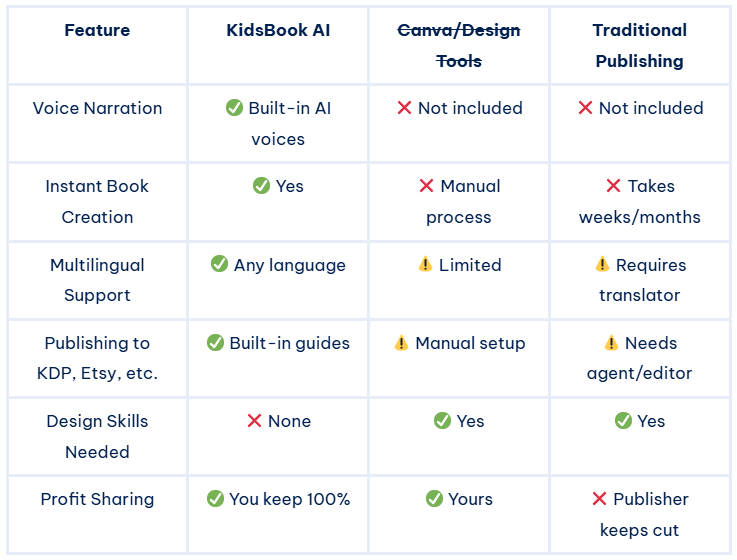Select the Multilingual Support row label
Viewport: 737px width, 560px height.
[97, 280]
